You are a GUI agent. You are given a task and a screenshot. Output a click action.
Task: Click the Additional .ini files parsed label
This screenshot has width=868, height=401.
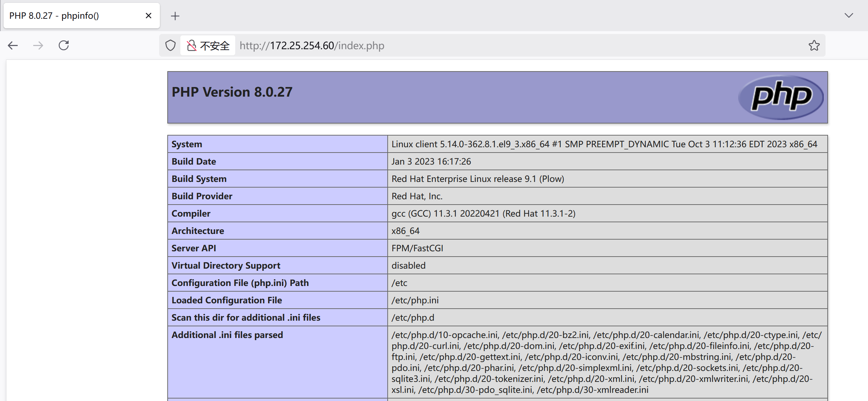click(x=227, y=335)
